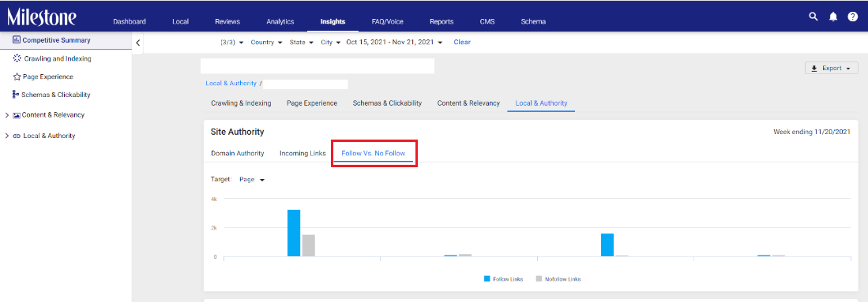Switch to Crawling & Indexing tab
The width and height of the screenshot is (868, 302).
tap(241, 103)
